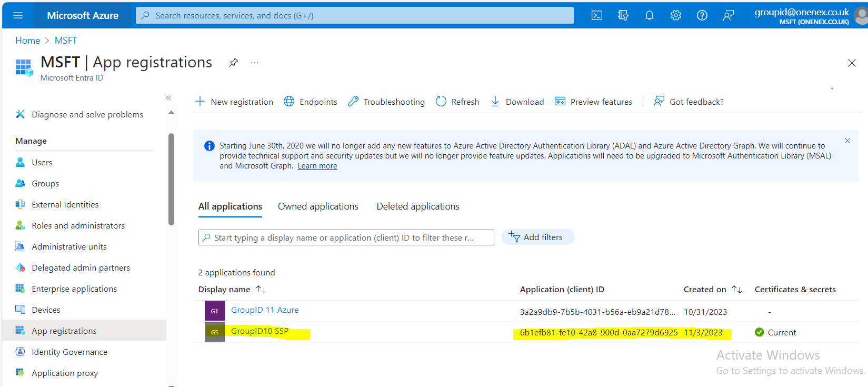Open Enterprise applications menu item

point(74,289)
